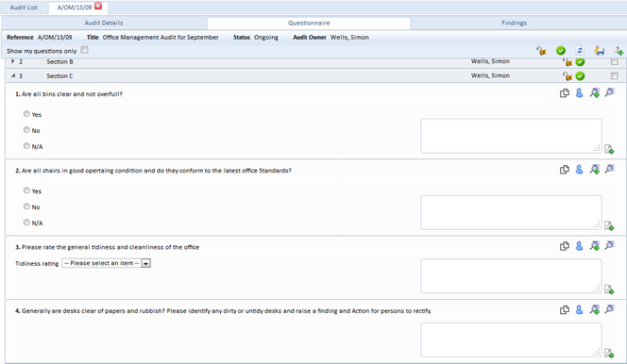This screenshot has height=364, width=627.
Task: Click the add document icon beside question 3 comment box
Action: pyautogui.click(x=609, y=290)
